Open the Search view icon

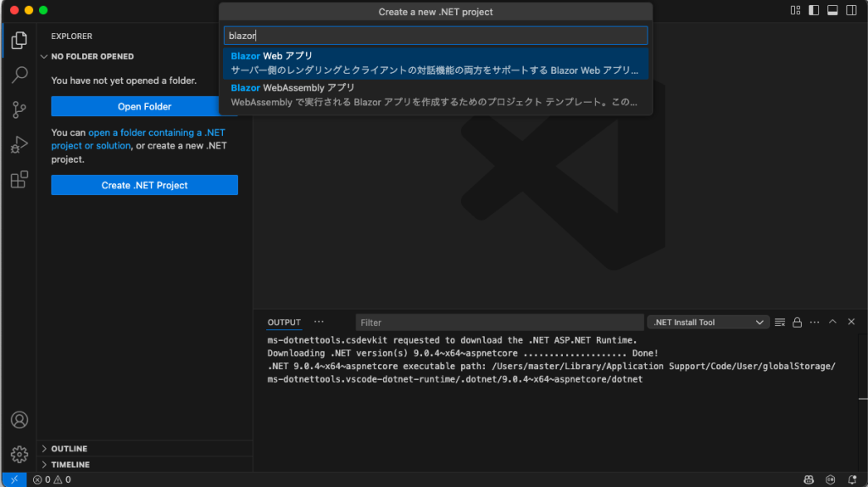click(x=19, y=75)
